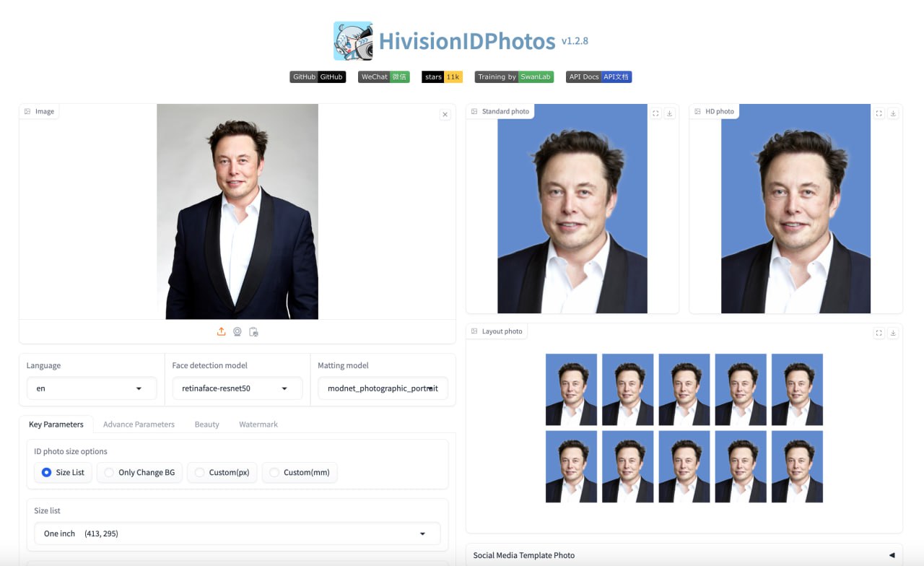This screenshot has height=566, width=924.
Task: Open Face detection model dropdown
Action: pos(237,388)
